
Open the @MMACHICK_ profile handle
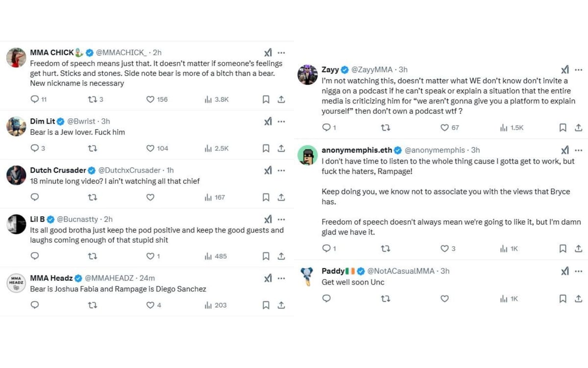point(121,53)
